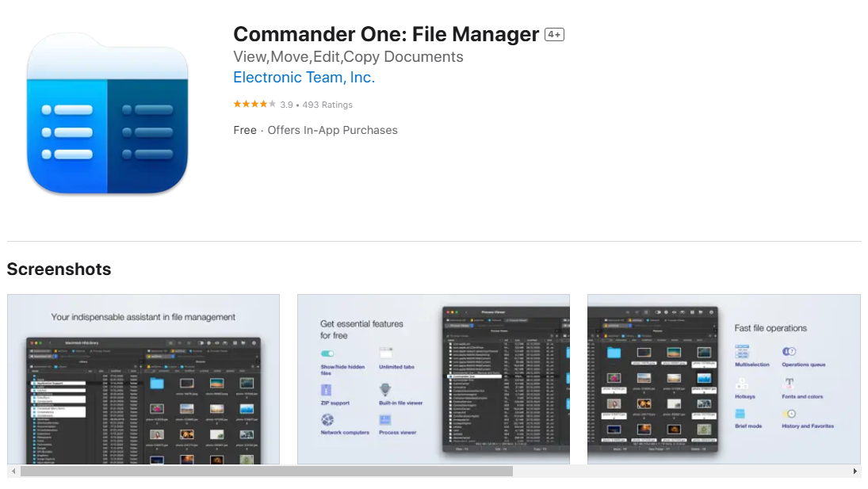Open the Electronic Team, Inc. developer link
Image resolution: width=868 pixels, height=489 pixels.
[x=304, y=78]
